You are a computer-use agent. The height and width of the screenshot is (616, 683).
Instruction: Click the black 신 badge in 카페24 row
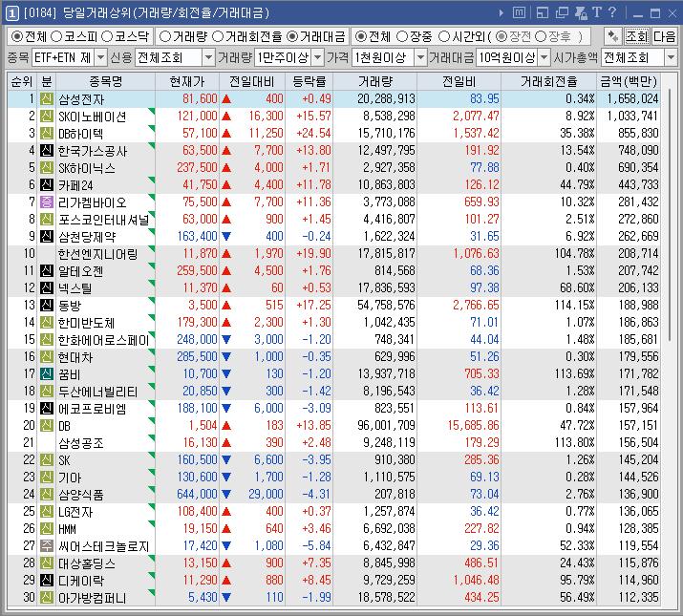tap(47, 185)
